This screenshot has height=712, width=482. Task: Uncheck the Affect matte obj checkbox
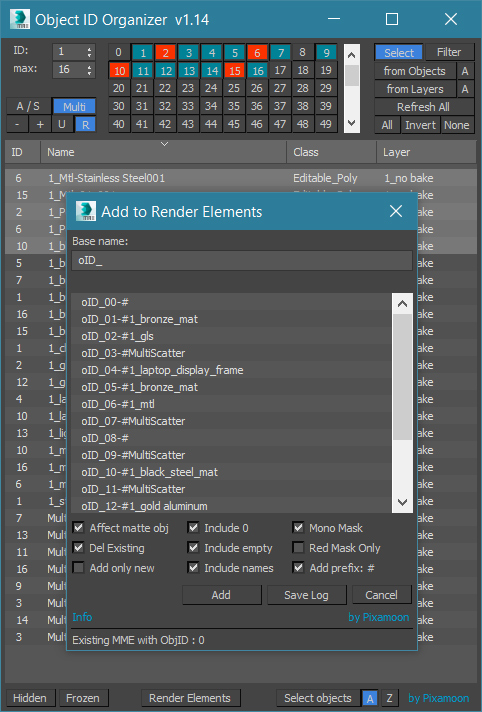pyautogui.click(x=79, y=528)
